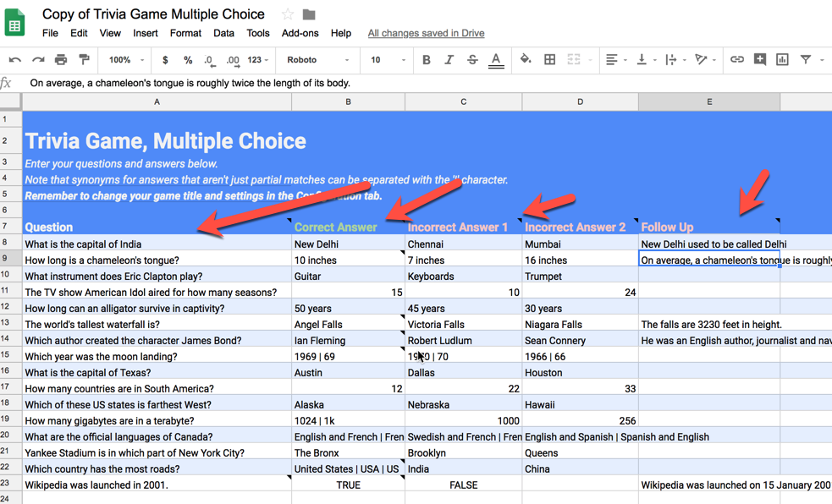Image resolution: width=832 pixels, height=504 pixels.
Task: Star the document title
Action: (288, 14)
